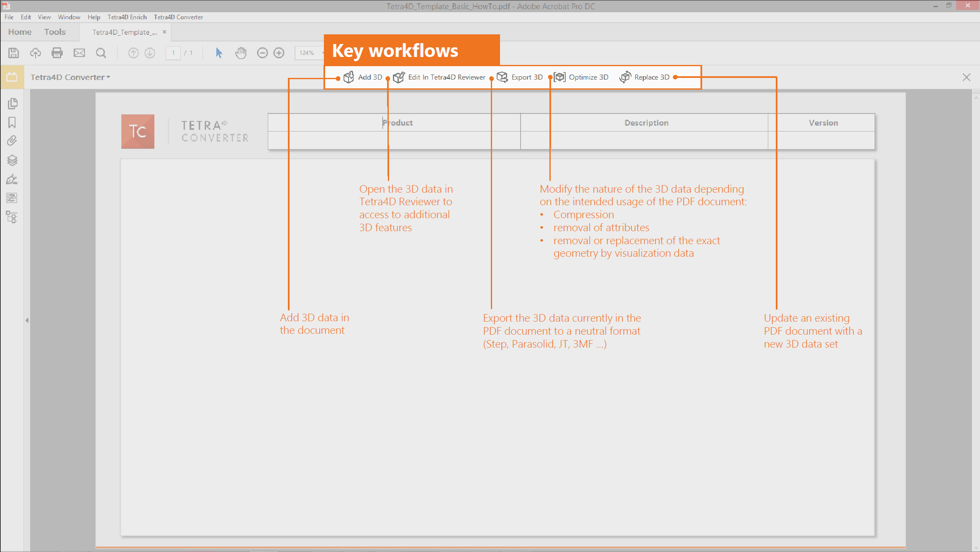Restore down the Acrobat window
The width and height of the screenshot is (980, 552).
pyautogui.click(x=949, y=5)
